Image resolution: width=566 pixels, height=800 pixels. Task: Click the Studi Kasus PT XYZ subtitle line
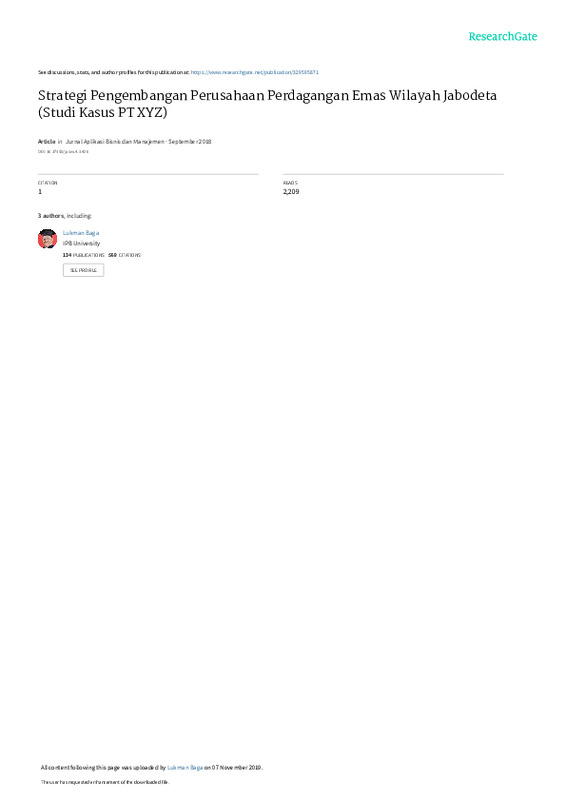click(x=103, y=112)
